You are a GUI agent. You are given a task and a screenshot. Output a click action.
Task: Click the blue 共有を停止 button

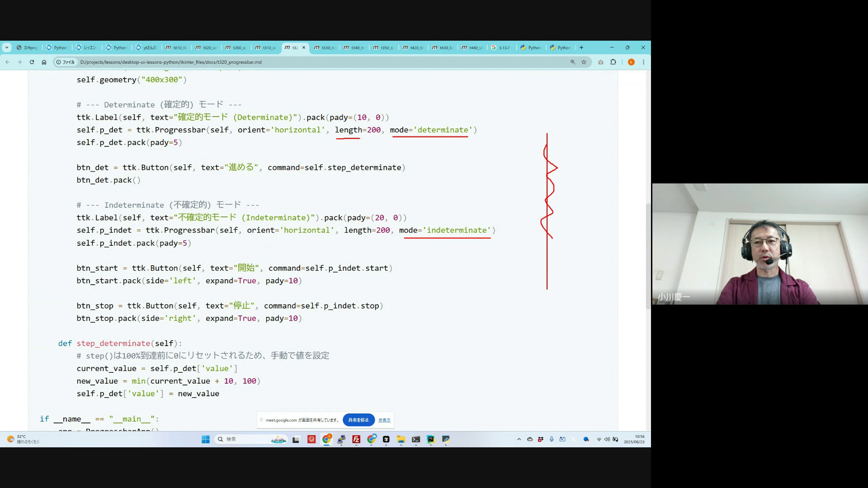pos(359,420)
